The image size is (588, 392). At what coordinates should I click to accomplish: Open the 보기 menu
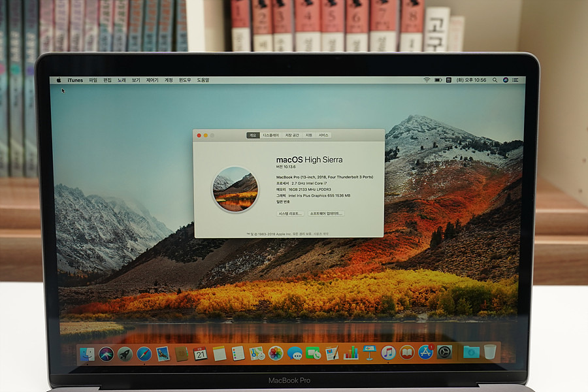(x=136, y=80)
